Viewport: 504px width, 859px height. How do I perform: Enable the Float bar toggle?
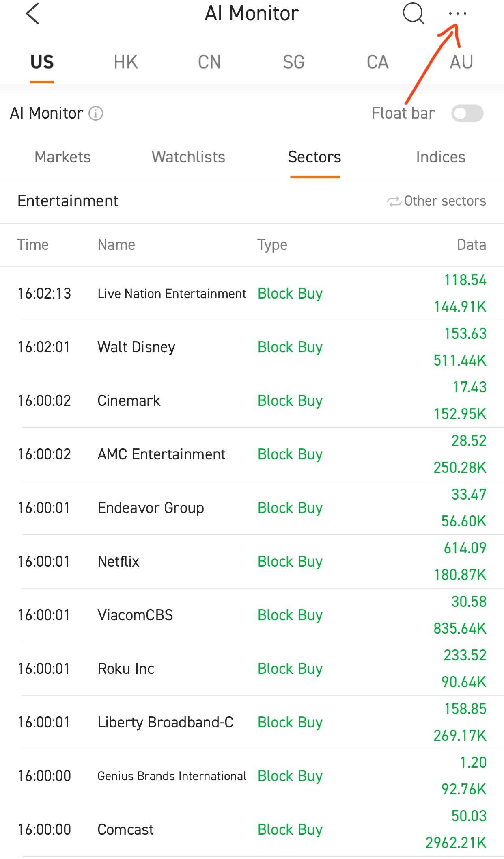tap(467, 113)
